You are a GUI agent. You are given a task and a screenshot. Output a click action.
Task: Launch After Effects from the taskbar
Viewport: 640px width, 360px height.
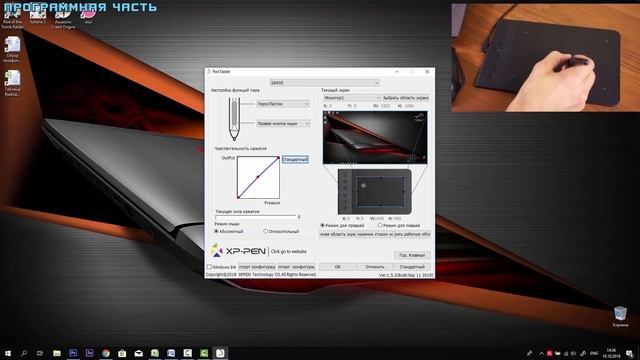tap(89, 353)
